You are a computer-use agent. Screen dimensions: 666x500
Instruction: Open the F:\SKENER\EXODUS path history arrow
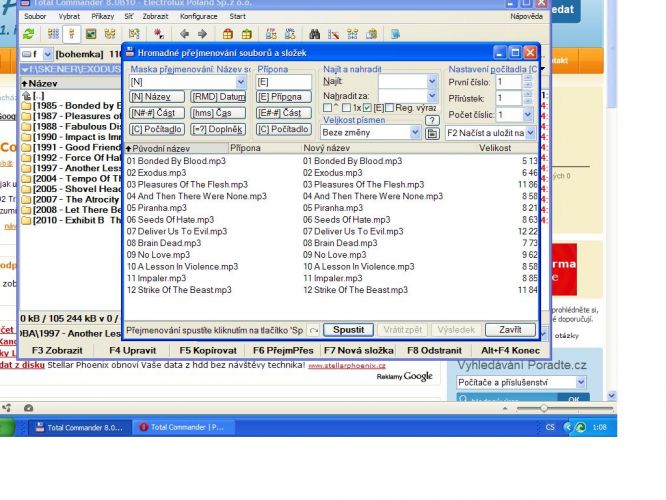25,69
